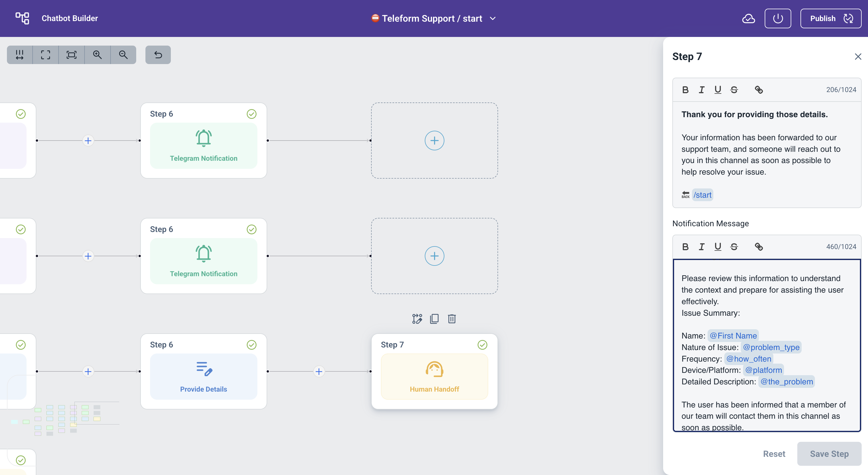This screenshot has width=868, height=475.
Task: Apply strikethrough in the top message editor
Action: [x=734, y=90]
